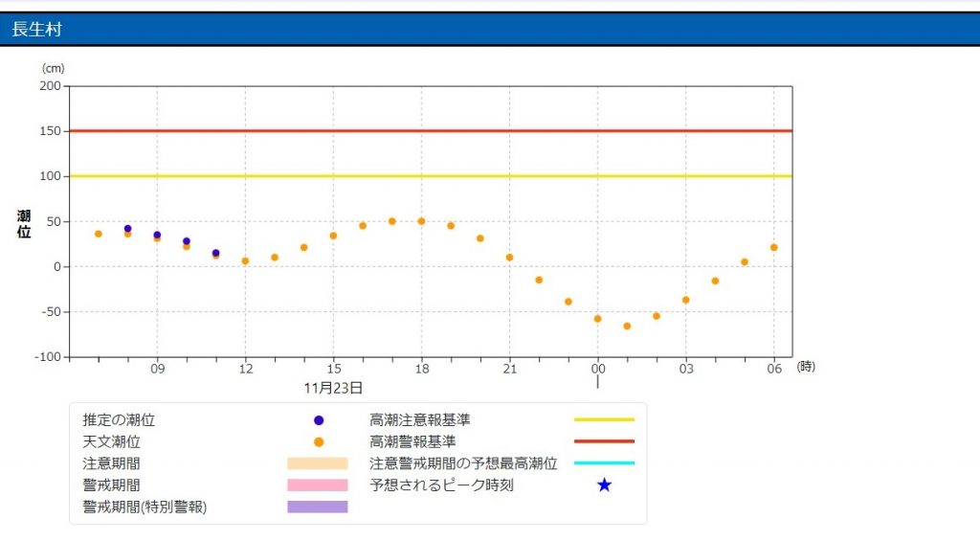
Task: Click the 18 hour x-axis label
Action: 422,369
